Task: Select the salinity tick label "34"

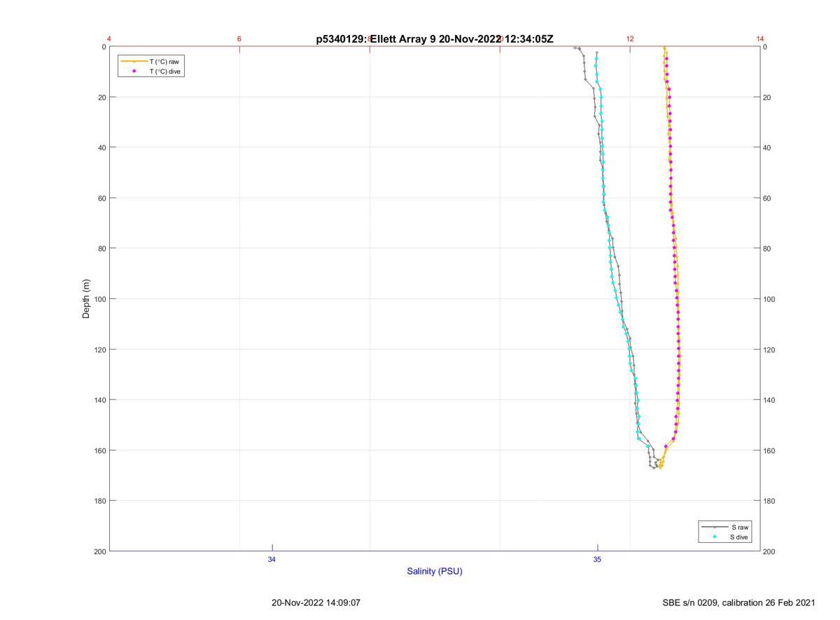Action: tap(272, 559)
